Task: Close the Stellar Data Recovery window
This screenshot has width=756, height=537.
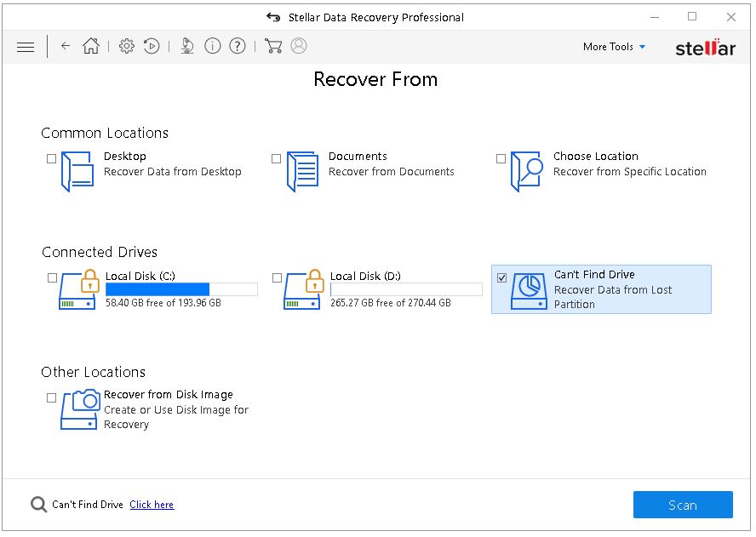Action: click(731, 17)
